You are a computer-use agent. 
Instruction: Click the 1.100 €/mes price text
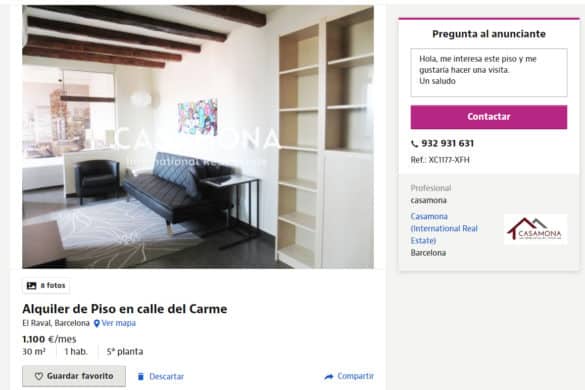tap(49, 339)
